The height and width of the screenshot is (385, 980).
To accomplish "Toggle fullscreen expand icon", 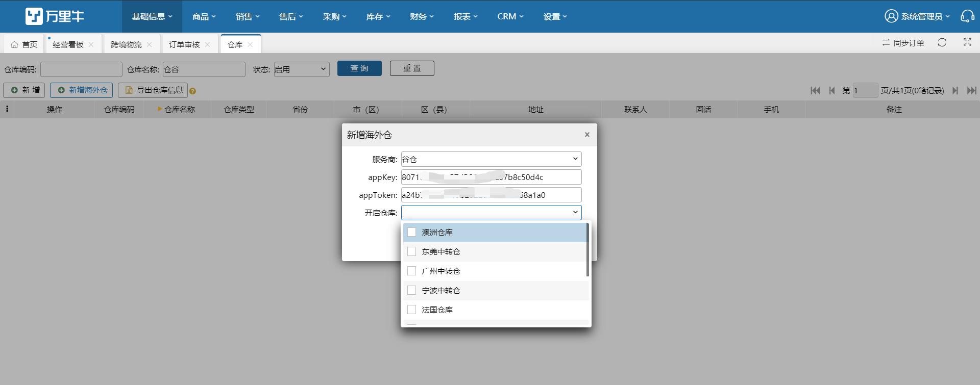I will tap(967, 42).
